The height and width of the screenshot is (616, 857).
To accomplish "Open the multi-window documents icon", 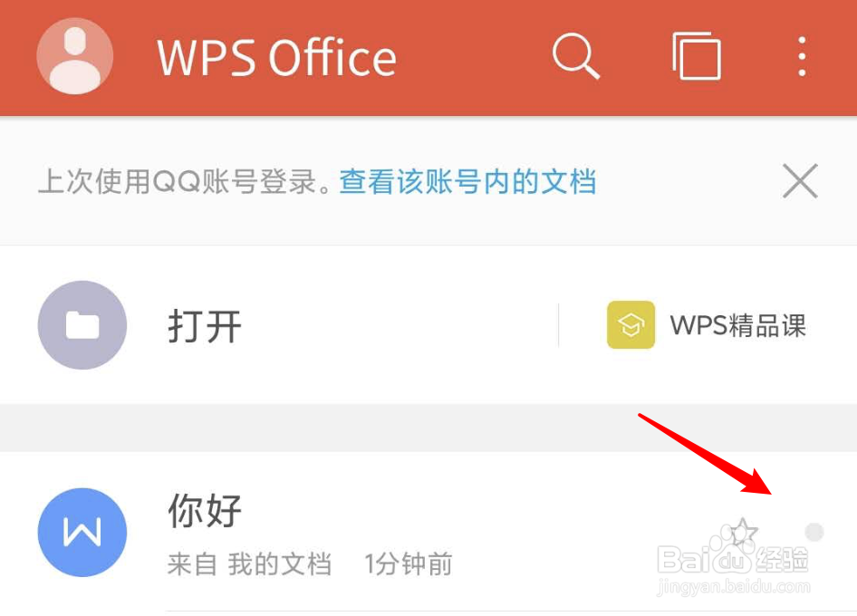I will pos(697,56).
